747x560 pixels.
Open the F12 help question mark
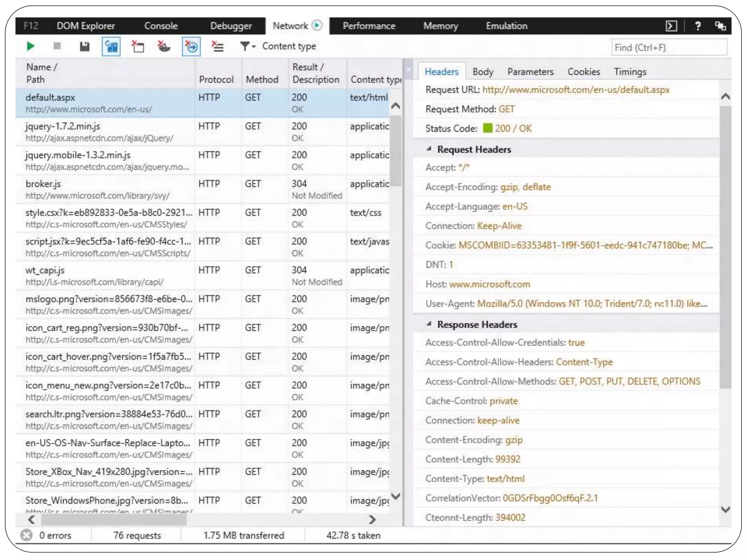pos(697,26)
